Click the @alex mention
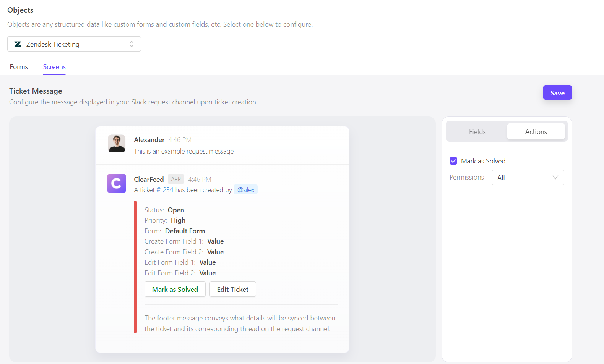Image resolution: width=604 pixels, height=364 pixels. pyautogui.click(x=246, y=190)
